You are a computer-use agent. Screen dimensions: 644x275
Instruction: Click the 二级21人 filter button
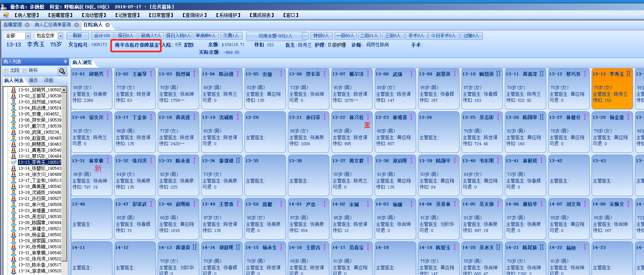369,36
